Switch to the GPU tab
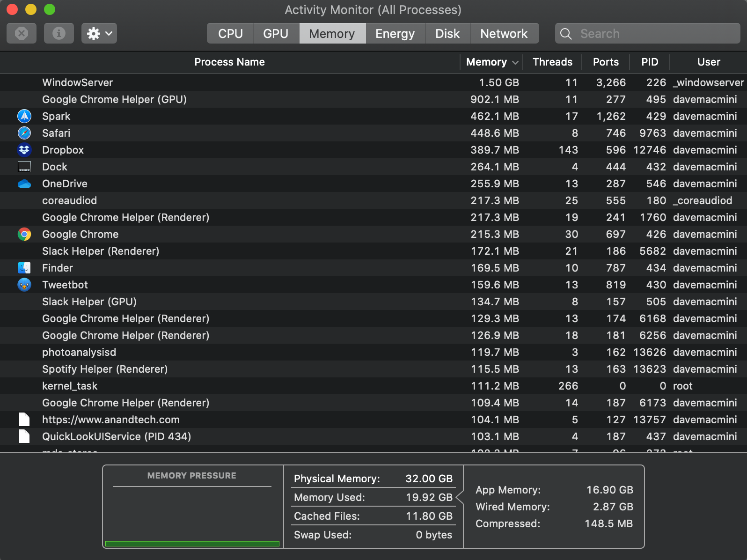Viewport: 747px width, 560px height. pyautogui.click(x=276, y=33)
